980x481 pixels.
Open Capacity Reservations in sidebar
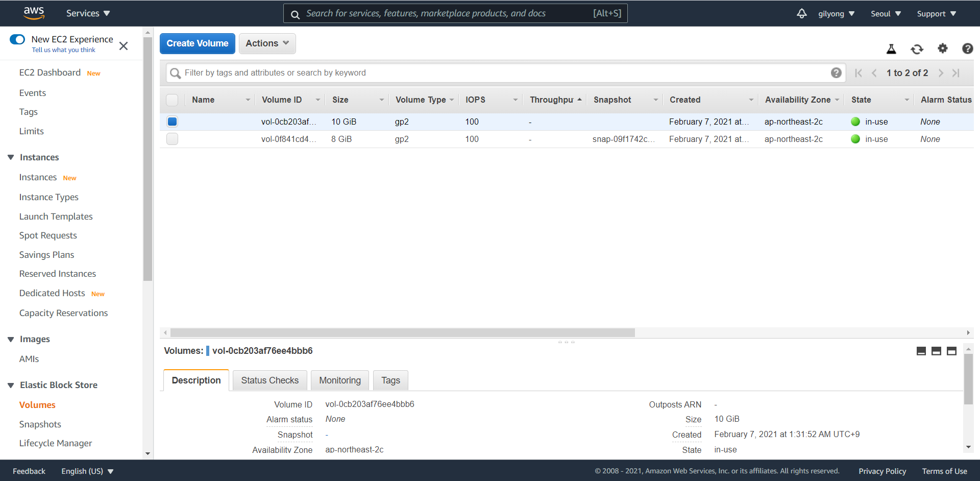[x=64, y=313]
